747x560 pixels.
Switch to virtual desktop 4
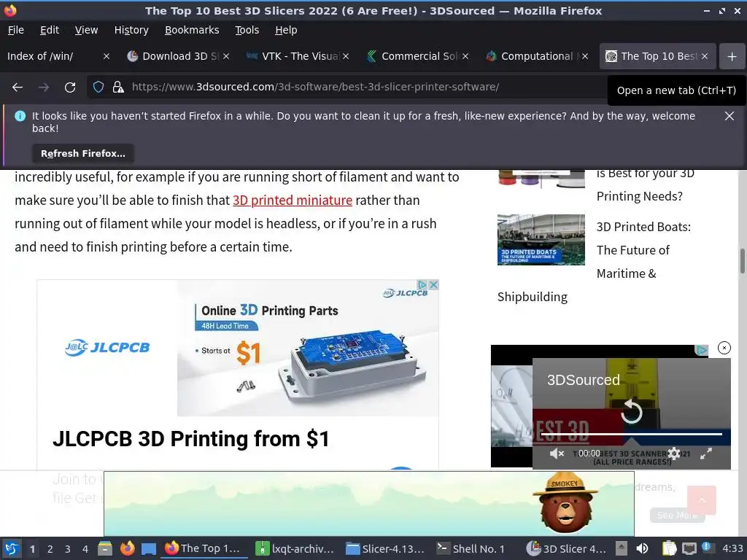click(85, 549)
